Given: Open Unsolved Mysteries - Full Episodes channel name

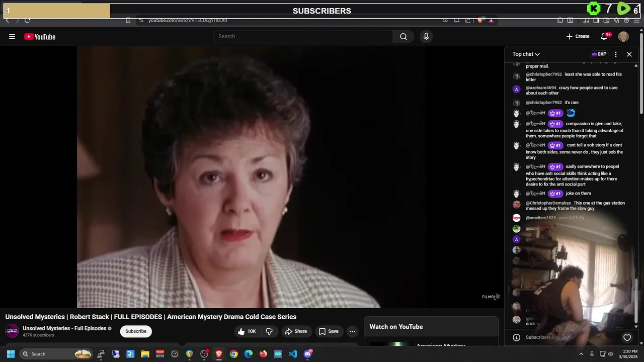Looking at the screenshot, I should (64, 328).
